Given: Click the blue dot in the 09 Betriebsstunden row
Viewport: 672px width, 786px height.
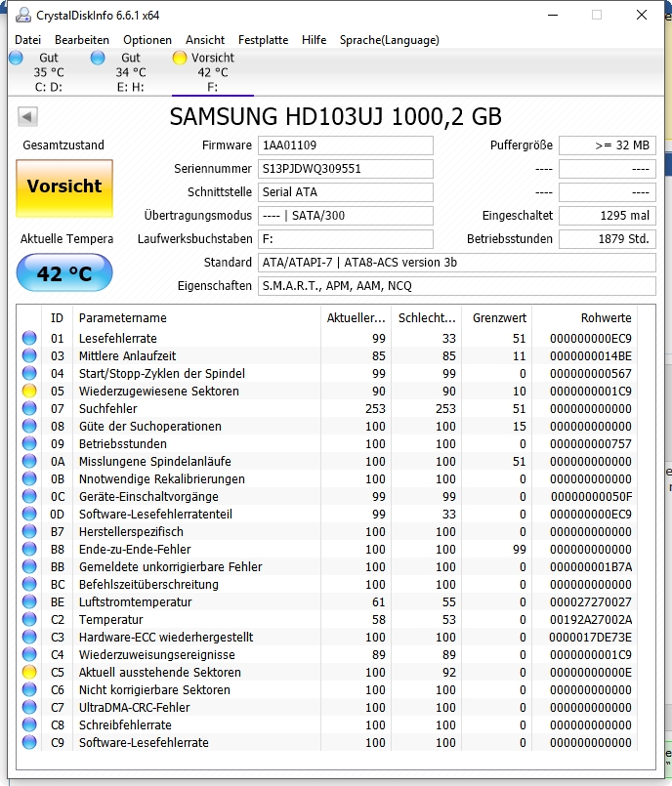Looking at the screenshot, I should [29, 443].
